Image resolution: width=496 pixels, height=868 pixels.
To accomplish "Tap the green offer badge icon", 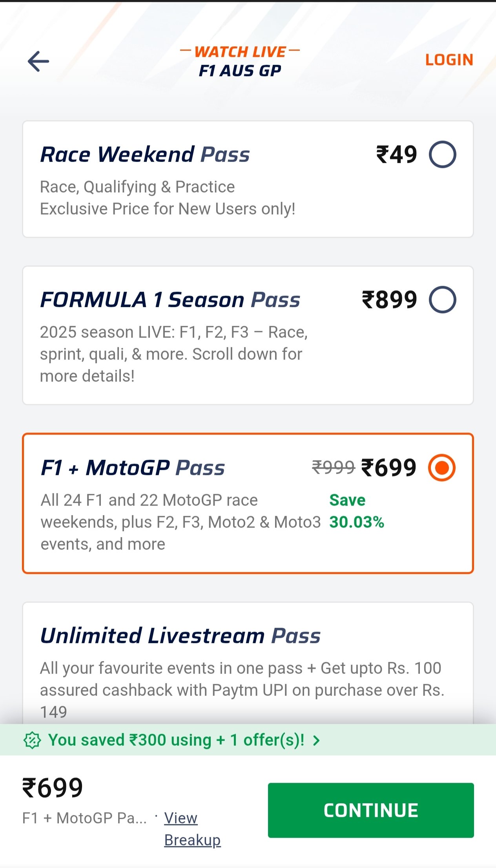I will coord(32,740).
